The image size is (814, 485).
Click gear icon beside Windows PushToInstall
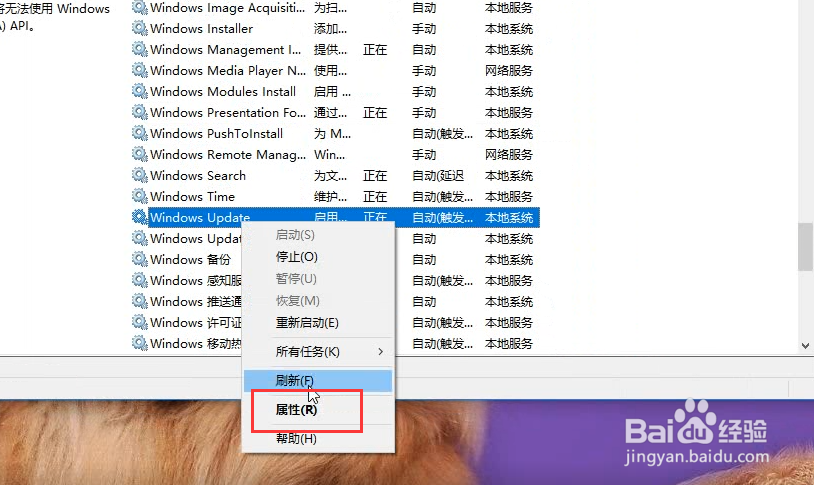coord(140,133)
